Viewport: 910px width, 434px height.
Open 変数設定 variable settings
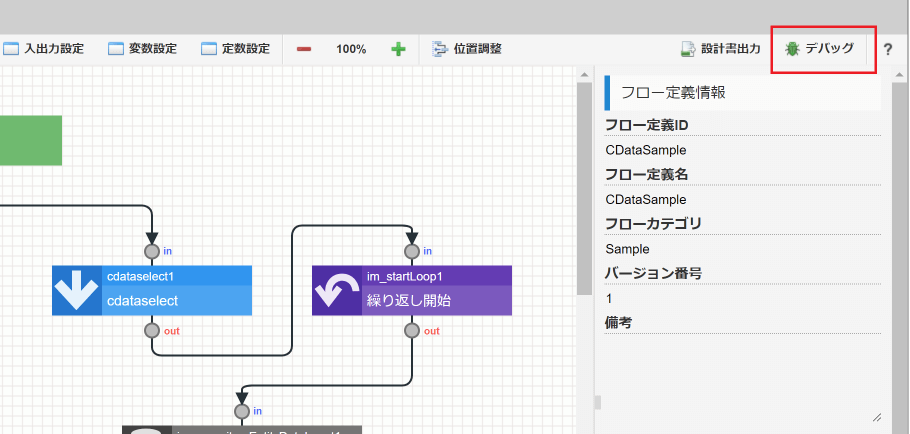click(x=142, y=49)
